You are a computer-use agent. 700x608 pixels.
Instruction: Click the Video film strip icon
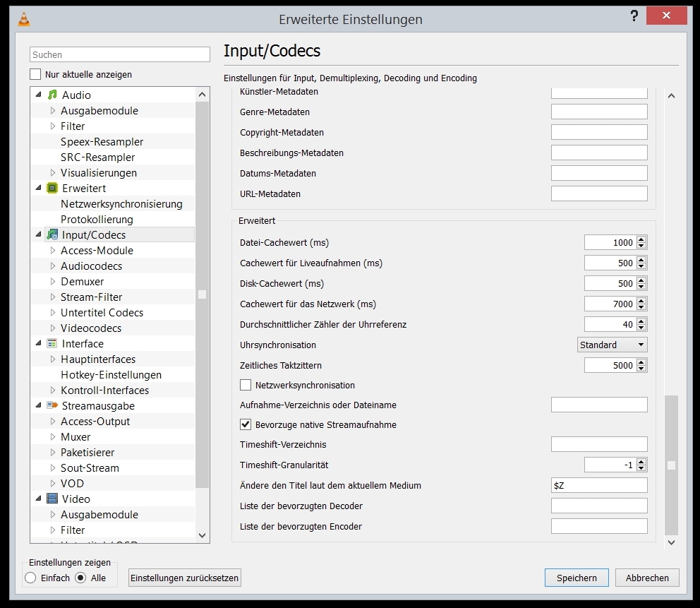point(52,499)
